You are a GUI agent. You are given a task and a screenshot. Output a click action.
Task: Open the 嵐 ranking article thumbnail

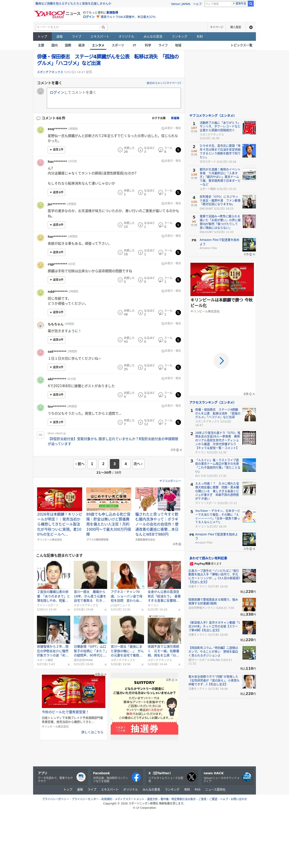(x=249, y=127)
